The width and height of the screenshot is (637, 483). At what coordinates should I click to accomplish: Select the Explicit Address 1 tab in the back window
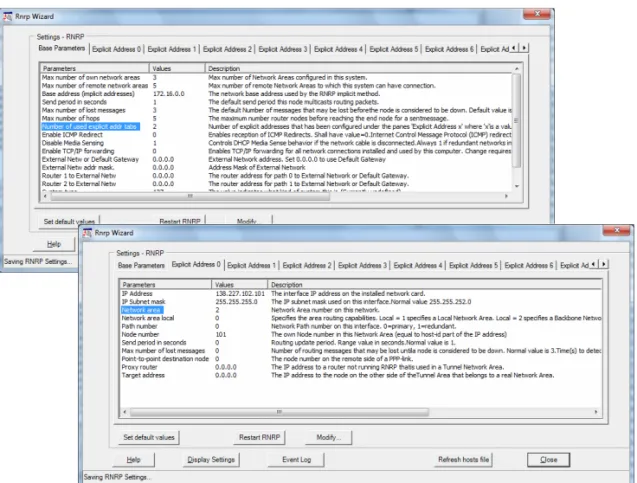(x=172, y=49)
